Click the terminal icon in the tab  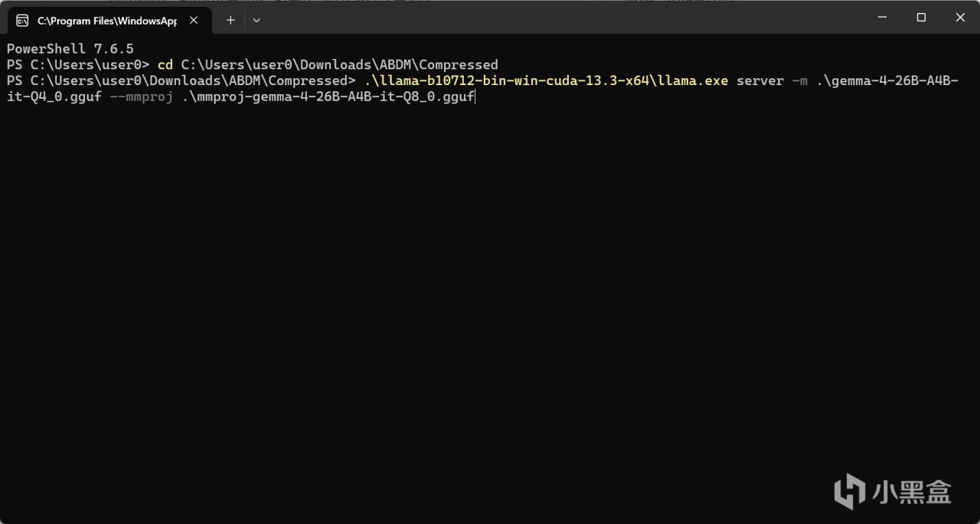22,21
